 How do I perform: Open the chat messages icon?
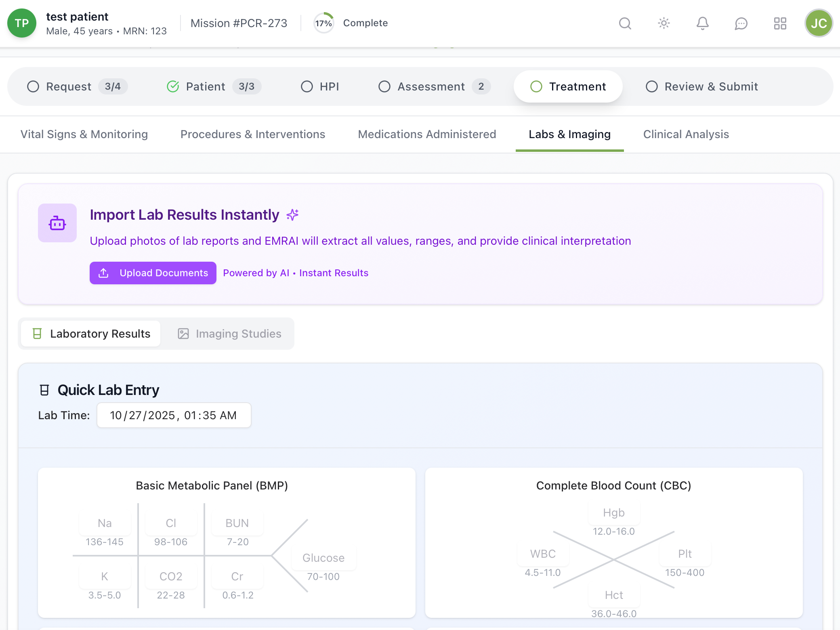coord(741,23)
